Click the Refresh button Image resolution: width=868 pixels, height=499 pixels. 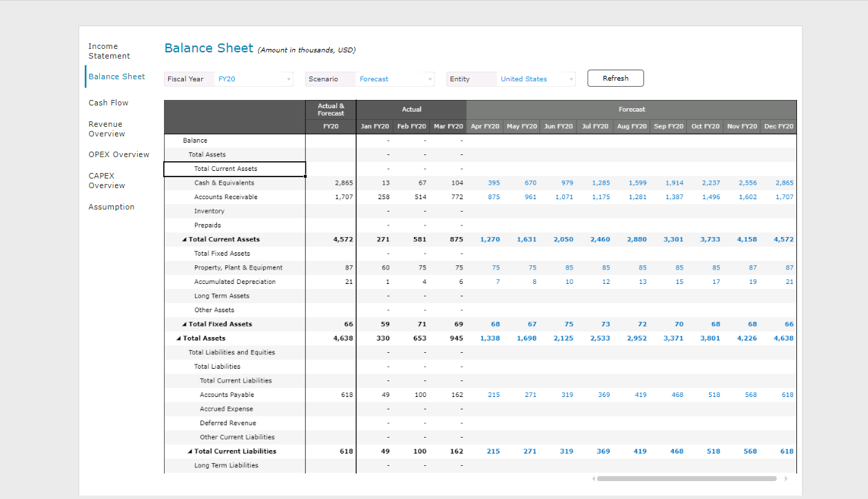[615, 78]
